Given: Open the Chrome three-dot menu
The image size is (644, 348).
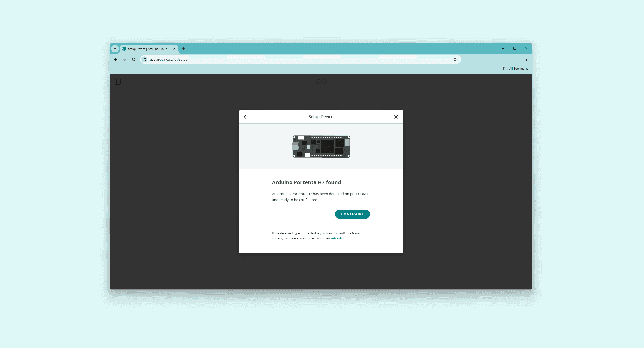Looking at the screenshot, I should (x=526, y=60).
